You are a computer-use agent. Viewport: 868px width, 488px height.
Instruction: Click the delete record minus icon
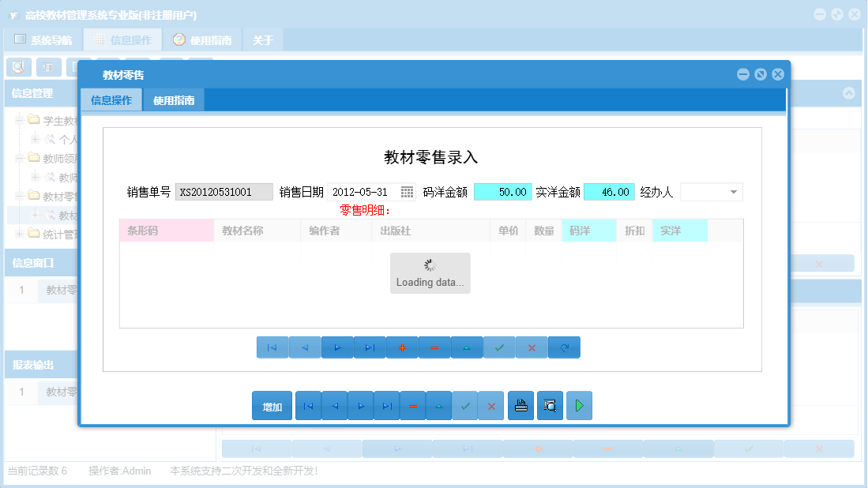434,347
